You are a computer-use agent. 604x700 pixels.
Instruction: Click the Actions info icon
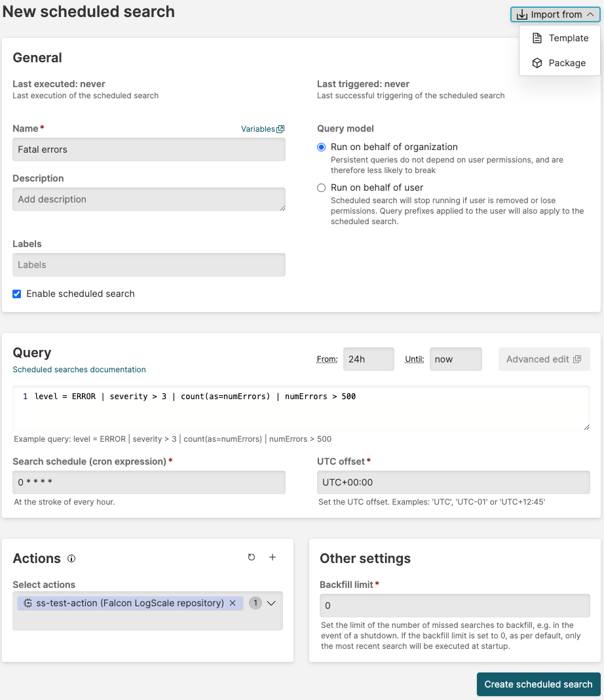tap(71, 558)
